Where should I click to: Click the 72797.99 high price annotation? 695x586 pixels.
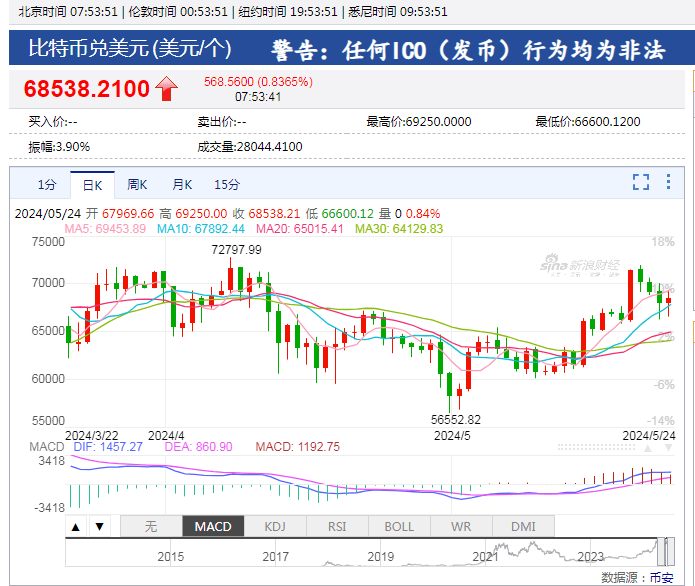tap(236, 250)
